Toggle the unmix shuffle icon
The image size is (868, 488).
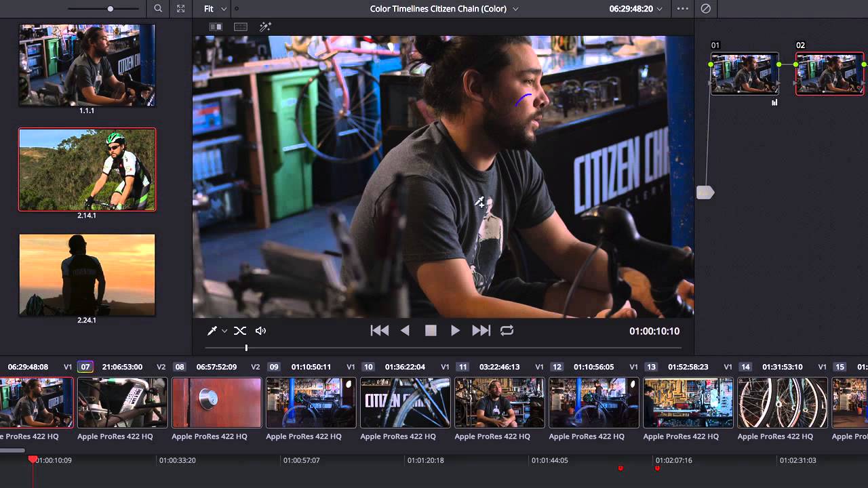(x=240, y=331)
